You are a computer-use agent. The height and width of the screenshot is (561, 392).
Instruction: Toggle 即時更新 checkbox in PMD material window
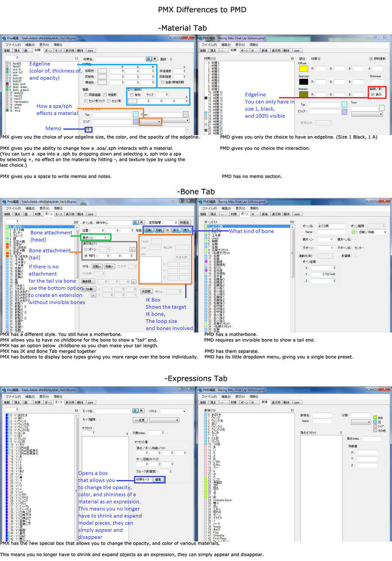coord(371,58)
